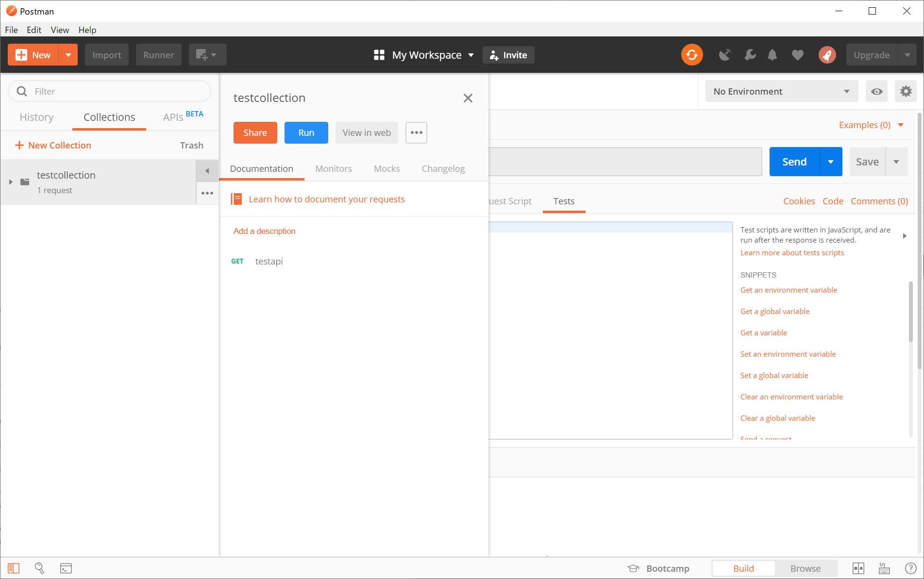Click Add a description
The image size is (924, 579).
[x=264, y=231]
